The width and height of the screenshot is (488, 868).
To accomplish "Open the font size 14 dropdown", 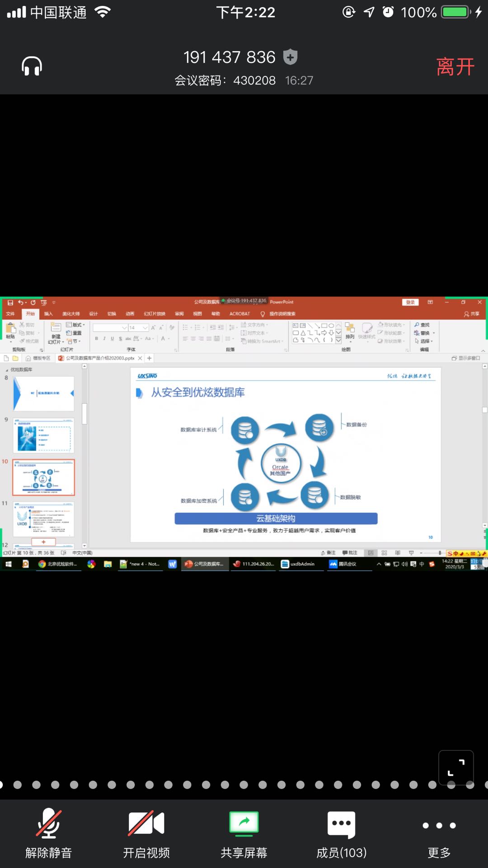I will (145, 328).
